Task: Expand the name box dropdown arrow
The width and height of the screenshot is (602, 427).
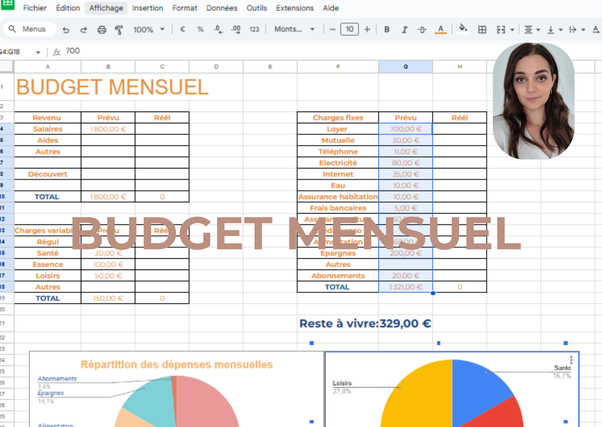Action: point(38,52)
